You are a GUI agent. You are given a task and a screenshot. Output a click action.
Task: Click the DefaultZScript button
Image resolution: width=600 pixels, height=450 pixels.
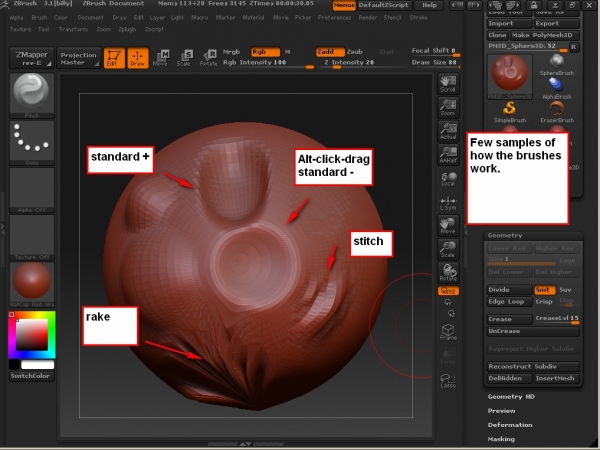tap(385, 5)
